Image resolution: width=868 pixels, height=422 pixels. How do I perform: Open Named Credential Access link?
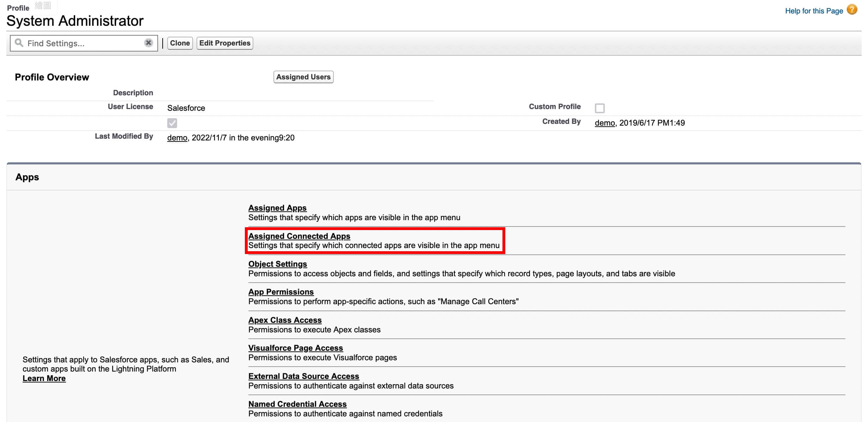tap(297, 404)
